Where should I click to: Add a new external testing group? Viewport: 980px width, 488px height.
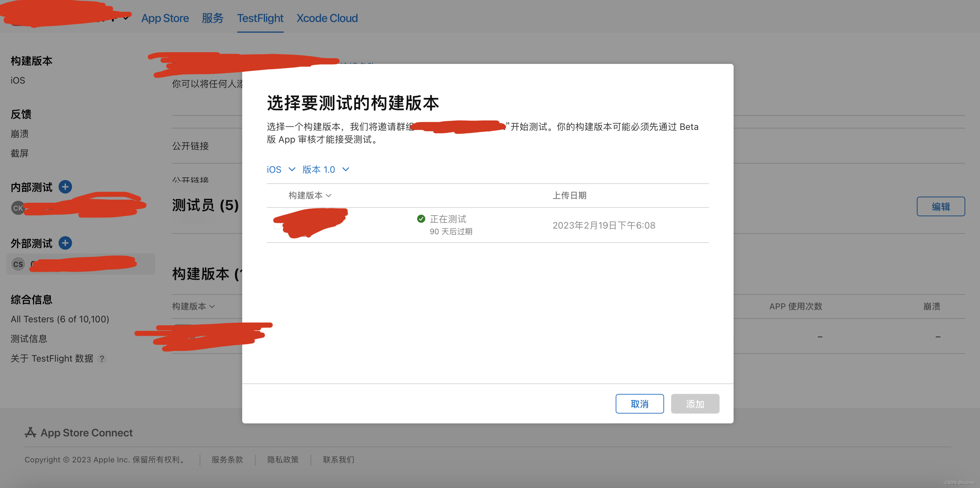tap(65, 243)
